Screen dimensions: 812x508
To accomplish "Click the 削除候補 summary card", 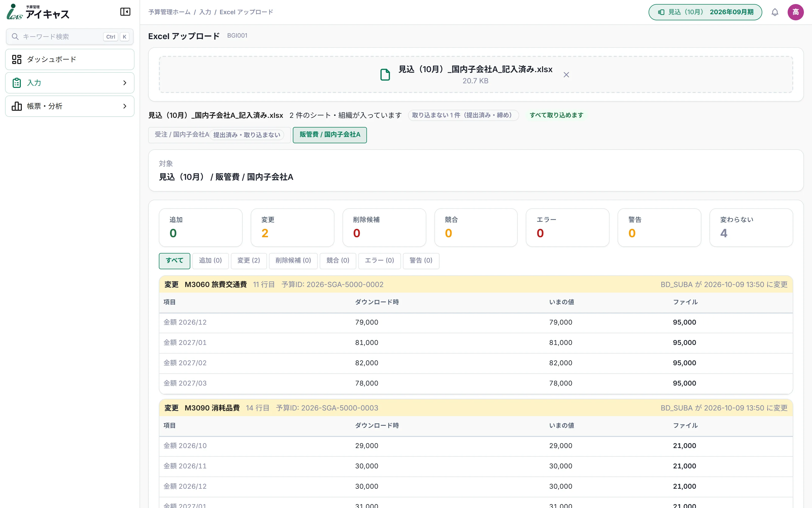I will coord(384,228).
